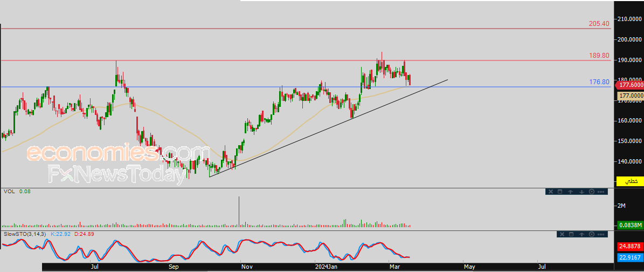Screen dimensions: 644x272
Task: Click the 210.0000 price axis label
Action: (x=630, y=19)
